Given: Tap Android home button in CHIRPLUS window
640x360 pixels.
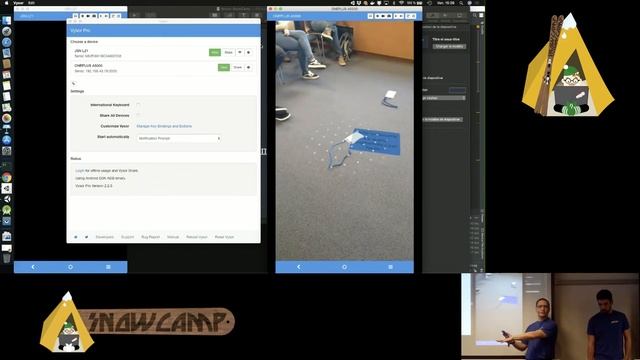Looking at the screenshot, I should 344,267.
